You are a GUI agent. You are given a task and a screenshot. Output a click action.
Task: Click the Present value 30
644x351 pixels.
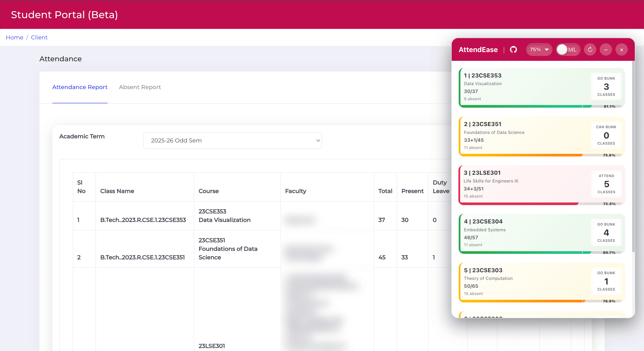coord(405,220)
